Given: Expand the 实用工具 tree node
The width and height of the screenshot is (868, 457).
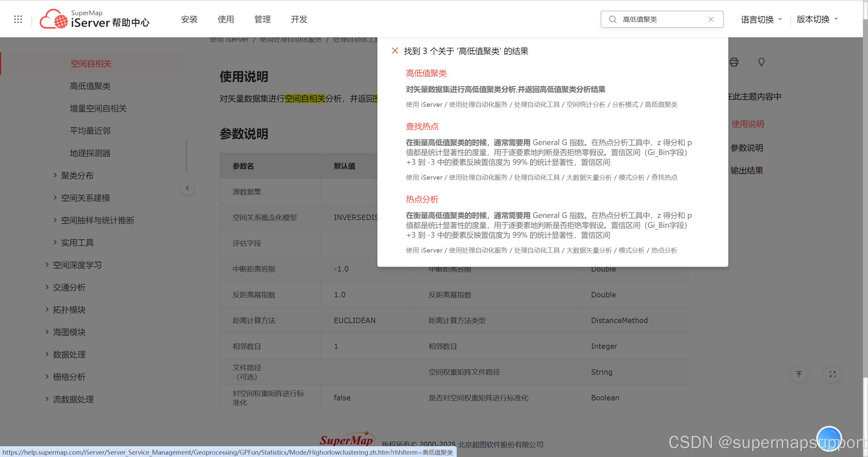Looking at the screenshot, I should click(55, 242).
